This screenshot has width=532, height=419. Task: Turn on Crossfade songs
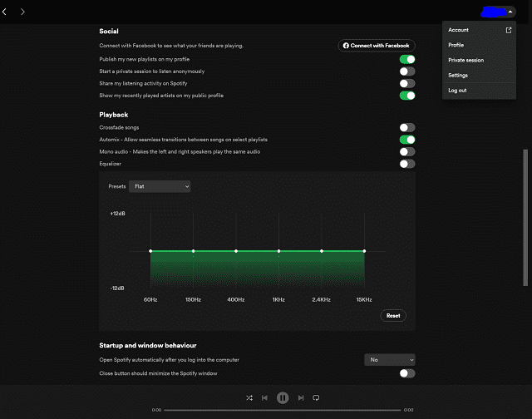(407, 127)
